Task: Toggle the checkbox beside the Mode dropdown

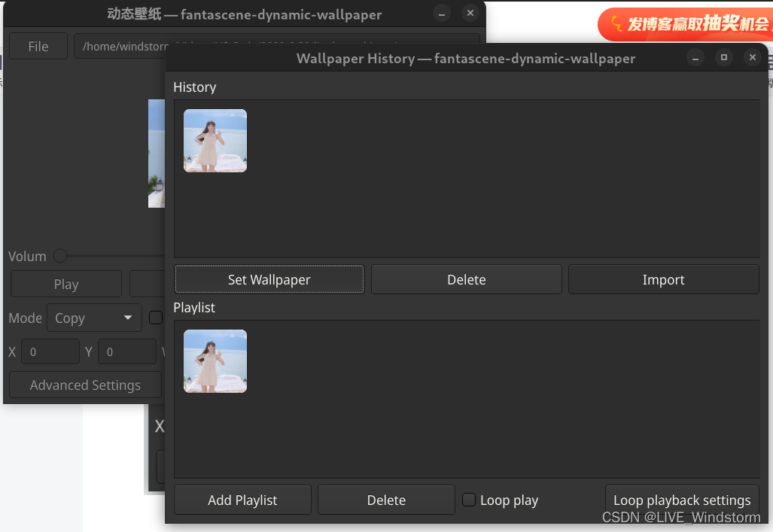Action: click(156, 317)
